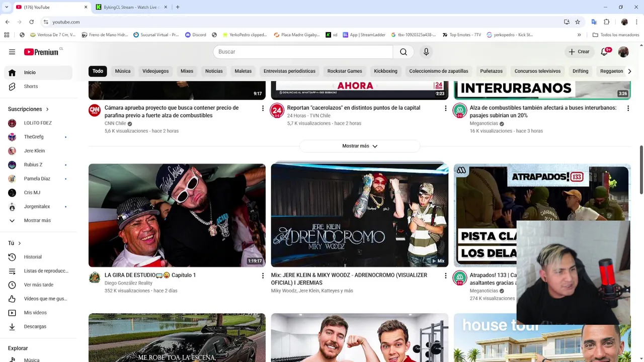Reload the browser page

(x=31, y=22)
